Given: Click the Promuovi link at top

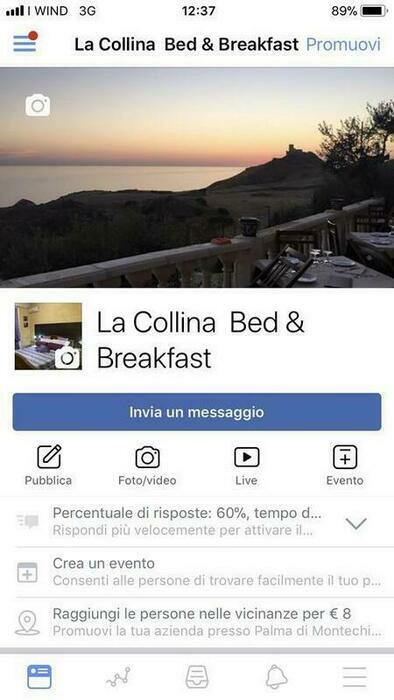Looking at the screenshot, I should (x=343, y=44).
